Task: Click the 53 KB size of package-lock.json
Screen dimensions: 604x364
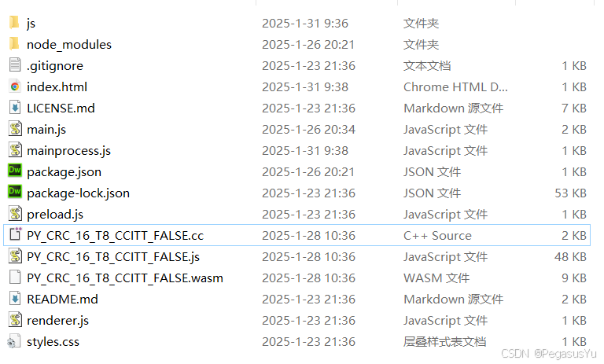Action: pos(570,193)
